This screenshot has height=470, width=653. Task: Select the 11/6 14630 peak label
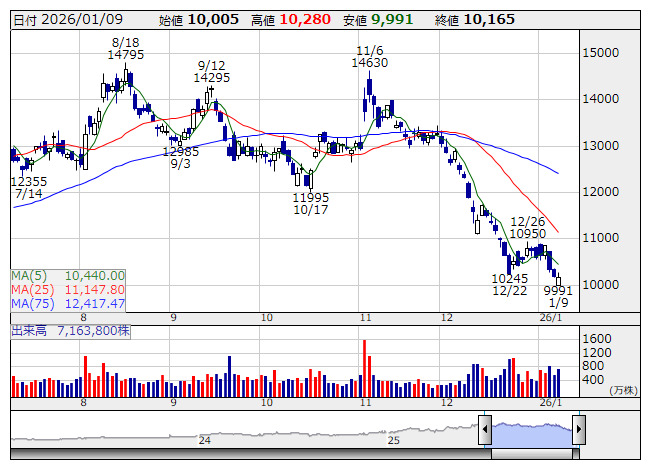coord(369,57)
